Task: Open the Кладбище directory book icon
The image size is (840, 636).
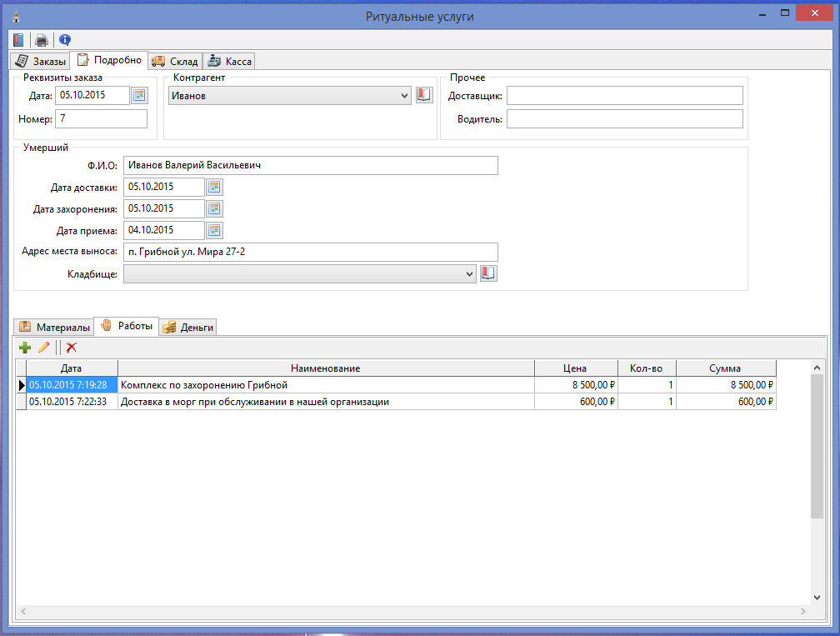Action: click(x=488, y=273)
